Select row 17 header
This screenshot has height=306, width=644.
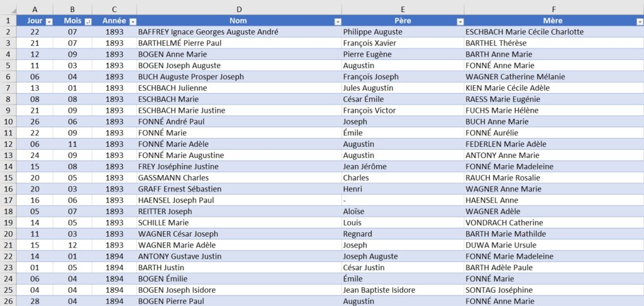point(8,200)
